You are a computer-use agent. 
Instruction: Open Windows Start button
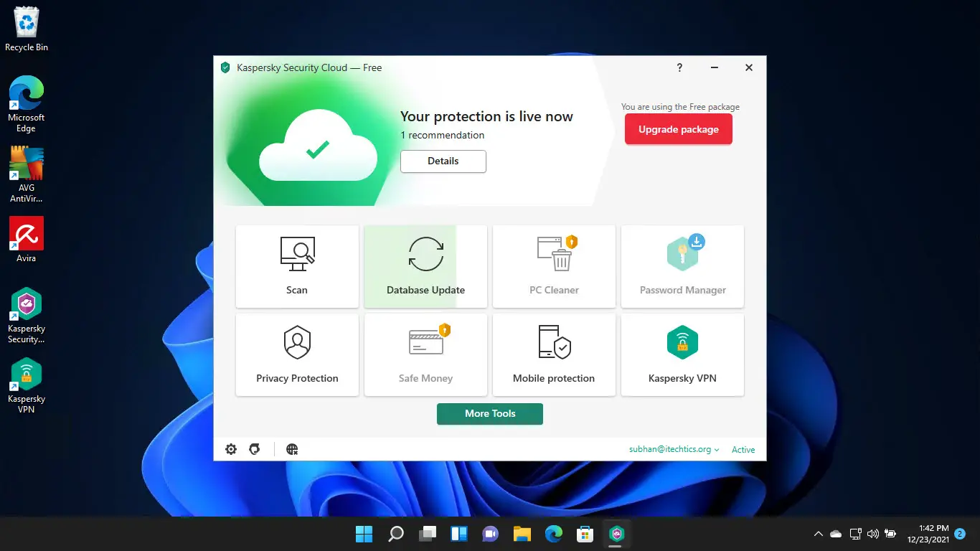point(364,534)
